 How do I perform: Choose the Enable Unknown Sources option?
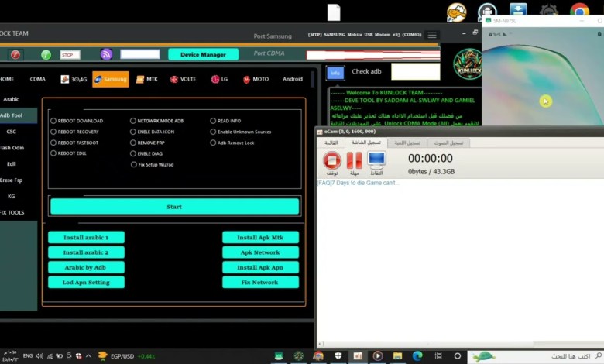[x=213, y=132]
